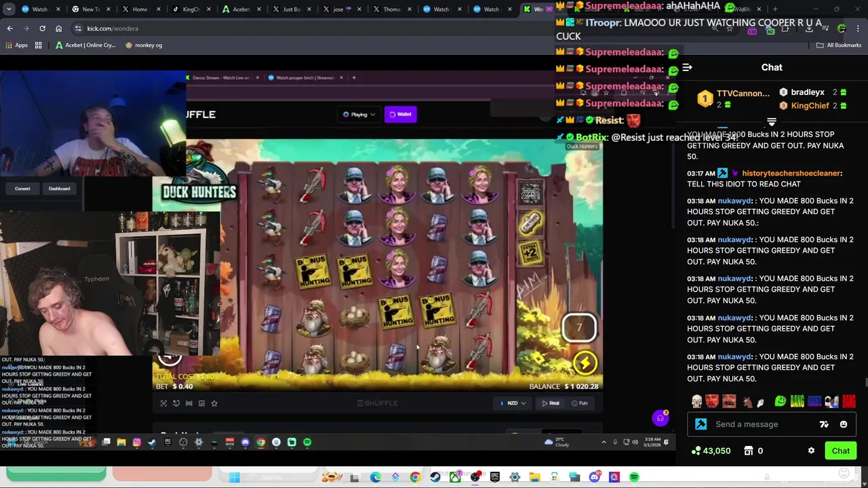Open TTVCannon's top gifter entry
The width and height of the screenshot is (868, 488).
pyautogui.click(x=734, y=99)
